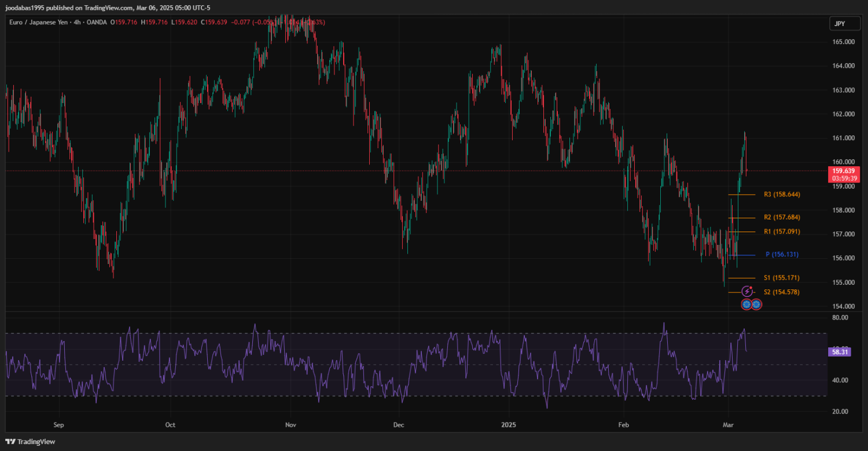Click the 165.000 level on price scale
Viewport: 868px width, 451px height.
(x=844, y=42)
